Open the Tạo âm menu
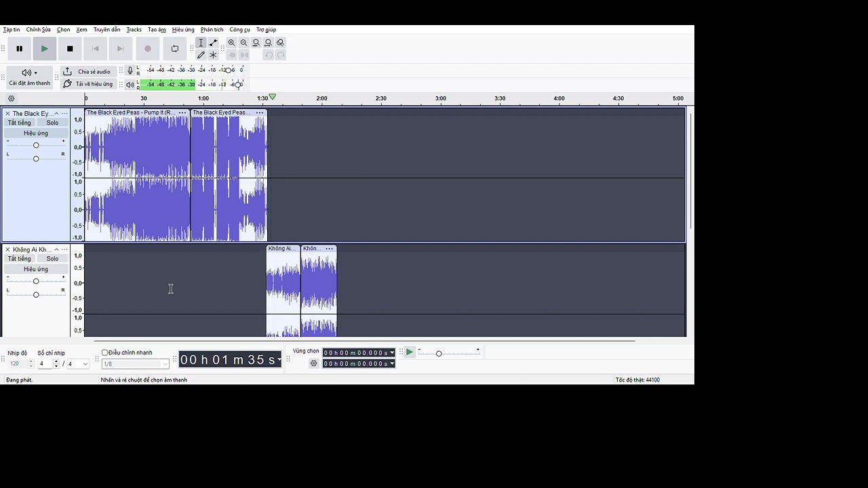Screen dimensions: 868x488 tap(157, 30)
